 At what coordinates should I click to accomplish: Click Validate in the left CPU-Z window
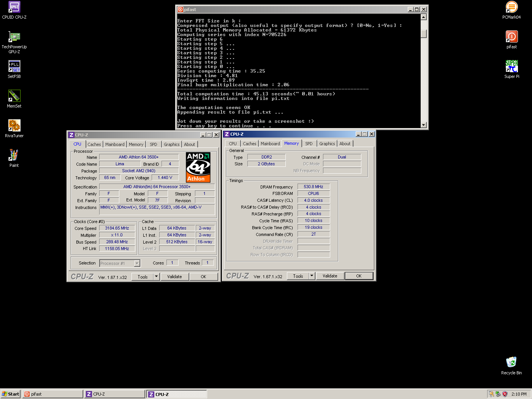(174, 277)
